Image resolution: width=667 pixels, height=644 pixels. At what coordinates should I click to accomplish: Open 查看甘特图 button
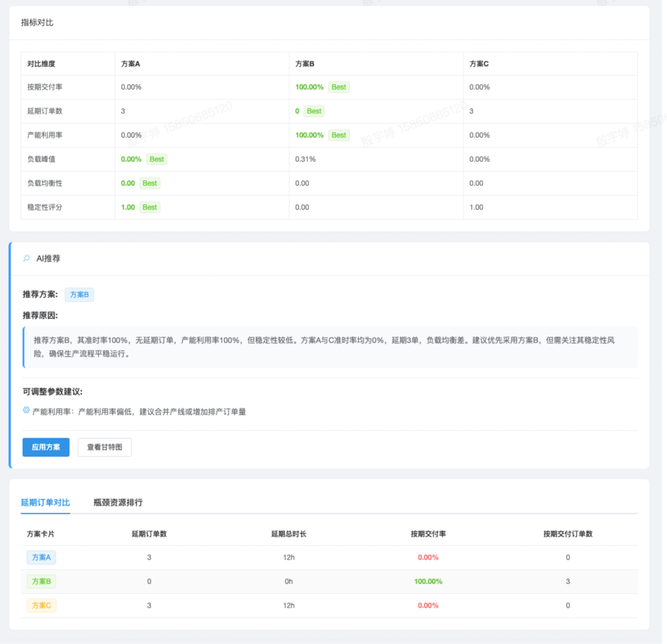(x=104, y=447)
